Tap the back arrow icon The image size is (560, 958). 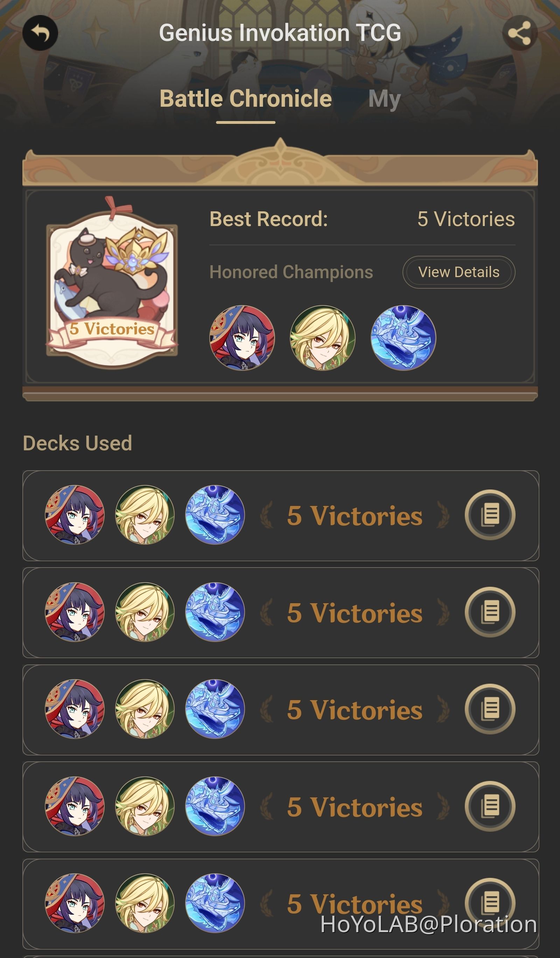40,33
